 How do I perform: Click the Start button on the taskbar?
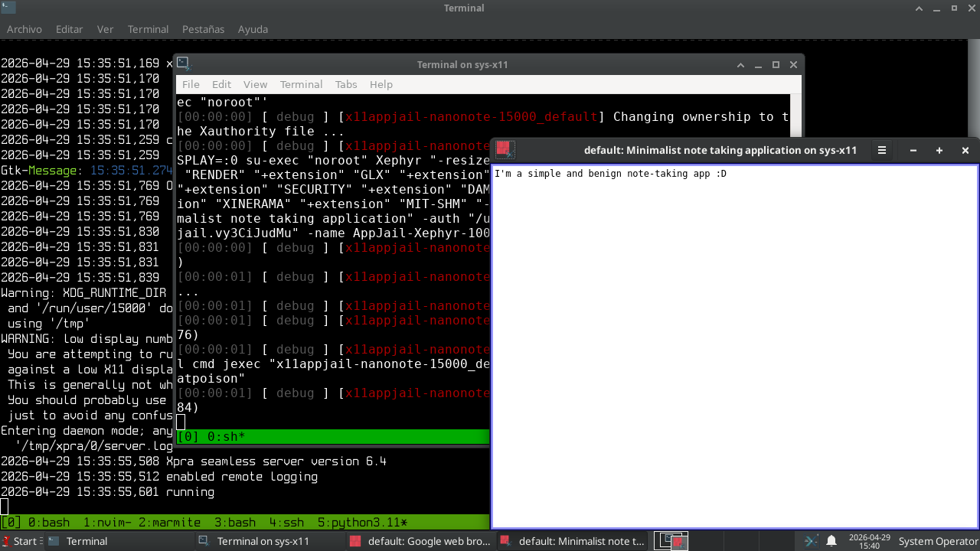click(20, 541)
